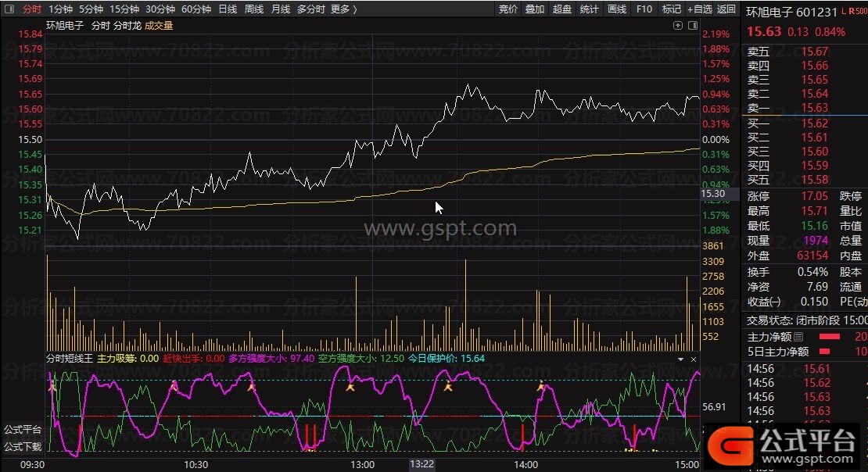
Task: Select the 买五 price 15.58
Action: click(814, 180)
